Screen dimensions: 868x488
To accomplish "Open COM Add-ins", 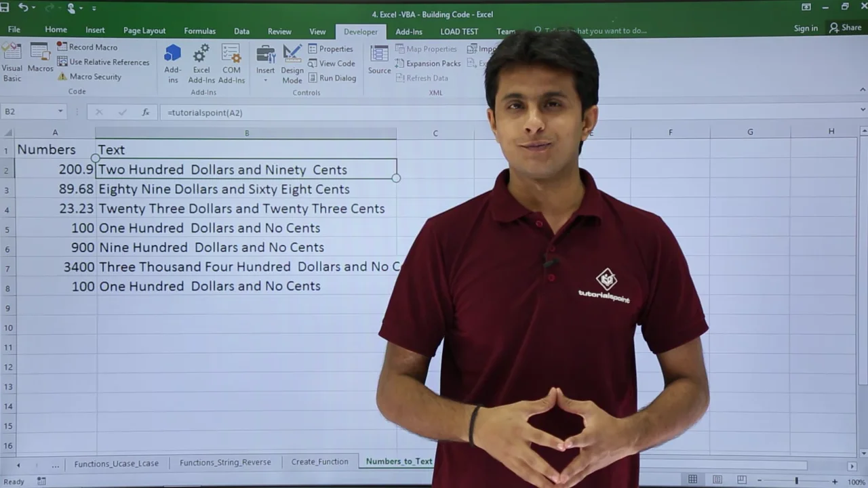I will pos(231,64).
